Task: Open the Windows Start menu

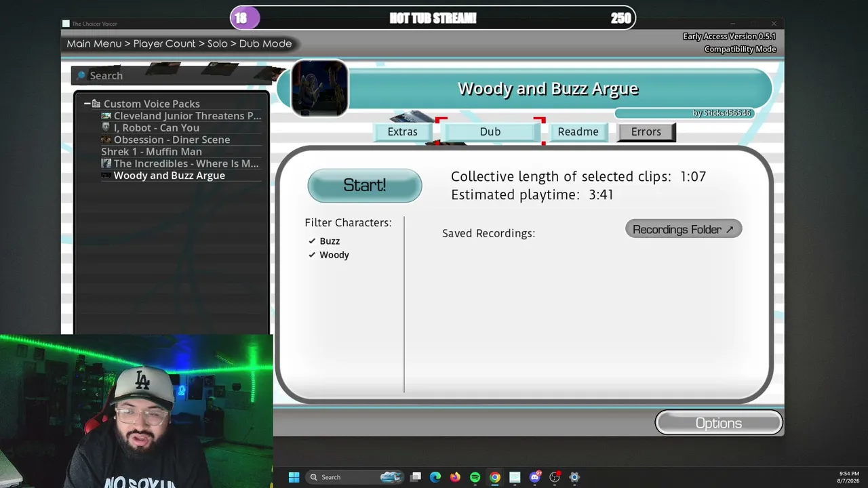Action: tap(294, 477)
